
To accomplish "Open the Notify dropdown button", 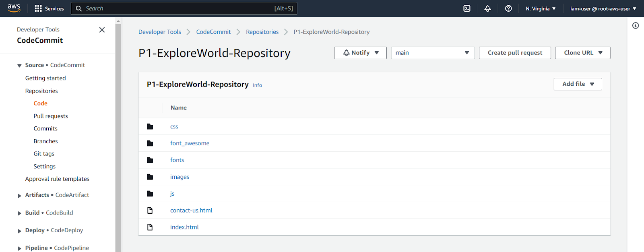I will (361, 53).
